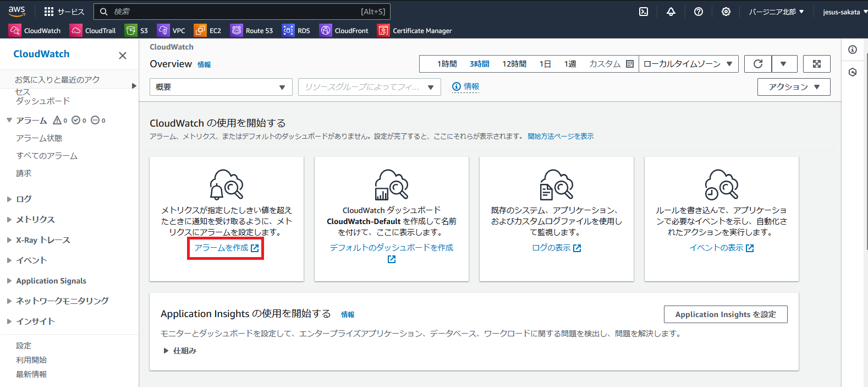Select the 3時間 time range
This screenshot has width=868, height=387.
click(479, 64)
